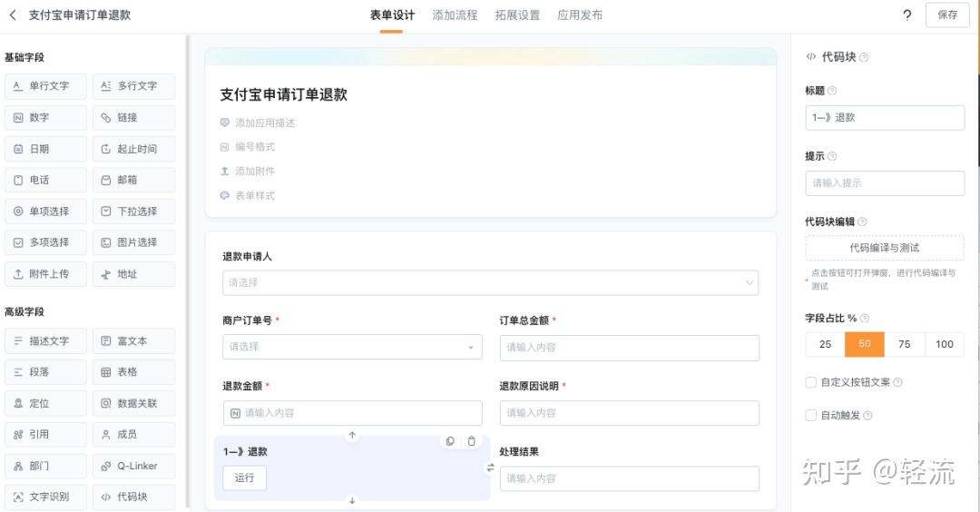This screenshot has width=980, height=512.
Task: Add the 表格 field
Action: (x=133, y=372)
